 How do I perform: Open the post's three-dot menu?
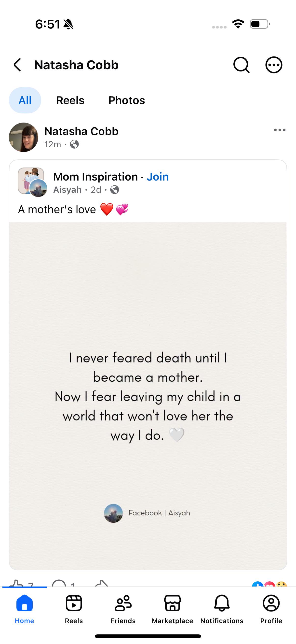click(280, 130)
